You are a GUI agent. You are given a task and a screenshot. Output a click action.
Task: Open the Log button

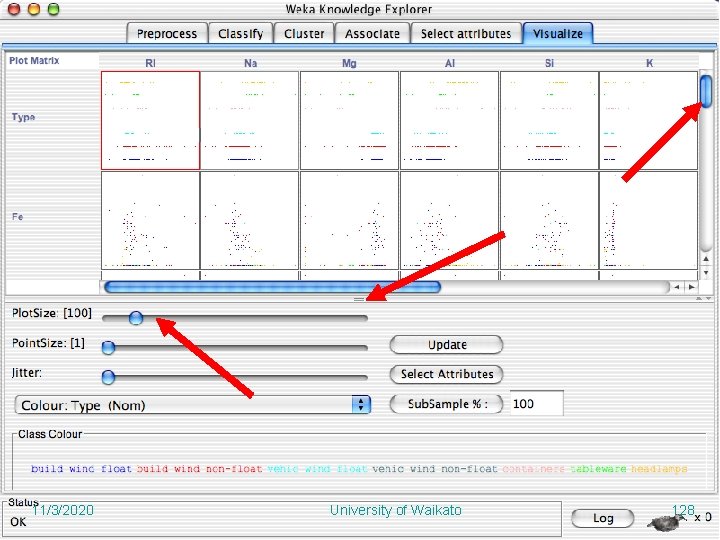tap(602, 518)
